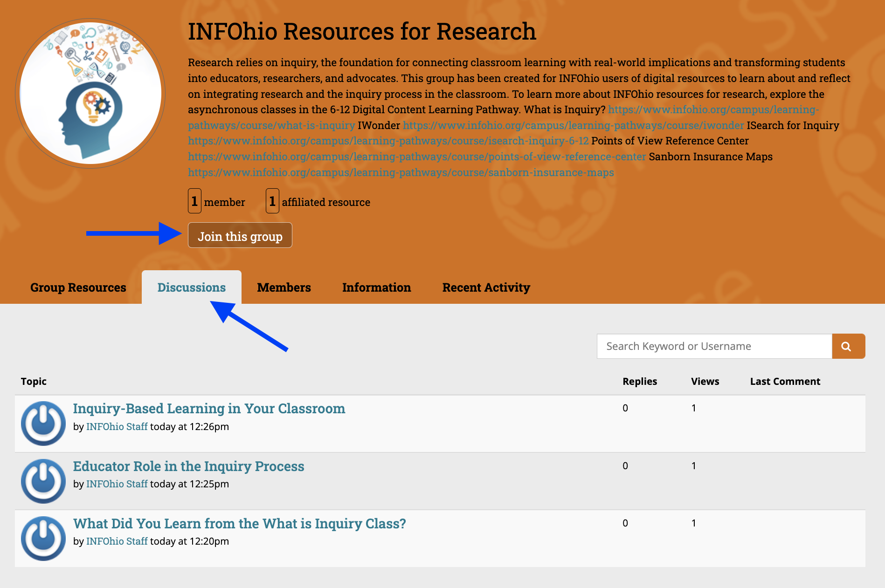The image size is (885, 588).
Task: Click the Replies column header
Action: pos(640,382)
